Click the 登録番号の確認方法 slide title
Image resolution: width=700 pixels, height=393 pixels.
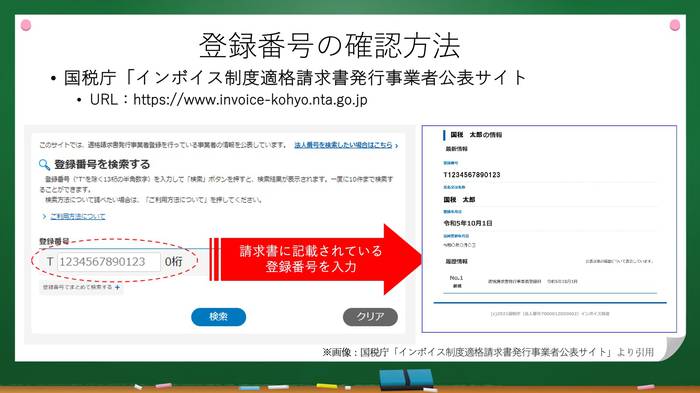(329, 46)
